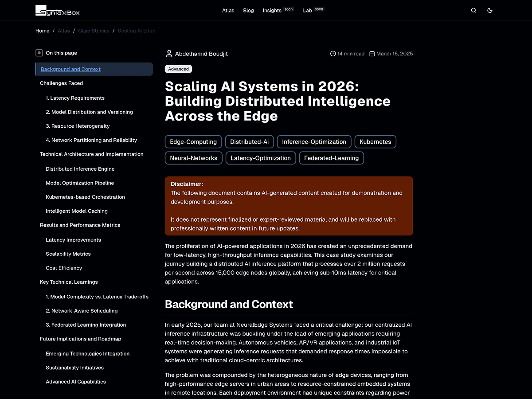Image resolution: width=532 pixels, height=399 pixels.
Task: Go to Technical Architecture and Implementation
Action: pyautogui.click(x=91, y=154)
